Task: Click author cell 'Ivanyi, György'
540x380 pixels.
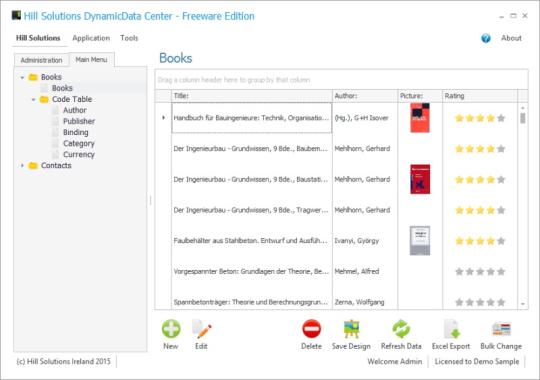Action: pyautogui.click(x=365, y=240)
